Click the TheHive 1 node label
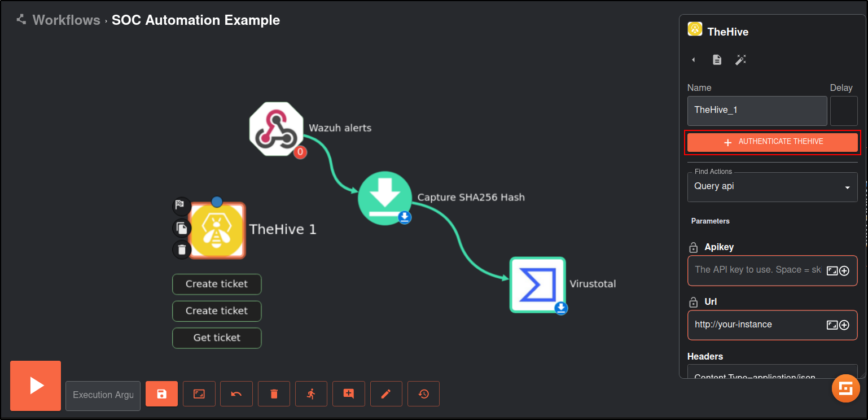The image size is (868, 420). pos(283,230)
